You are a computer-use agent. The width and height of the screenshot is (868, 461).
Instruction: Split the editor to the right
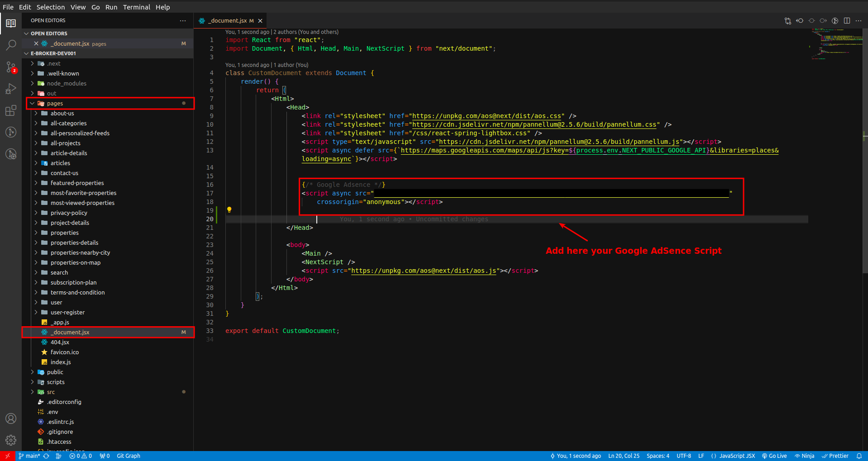coord(847,21)
